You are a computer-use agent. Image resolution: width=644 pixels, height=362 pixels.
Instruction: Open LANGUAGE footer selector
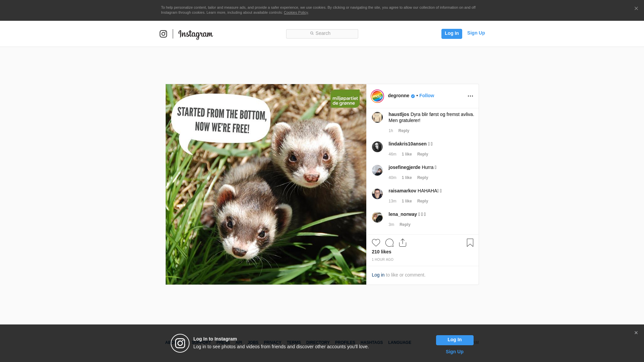pyautogui.click(x=399, y=343)
